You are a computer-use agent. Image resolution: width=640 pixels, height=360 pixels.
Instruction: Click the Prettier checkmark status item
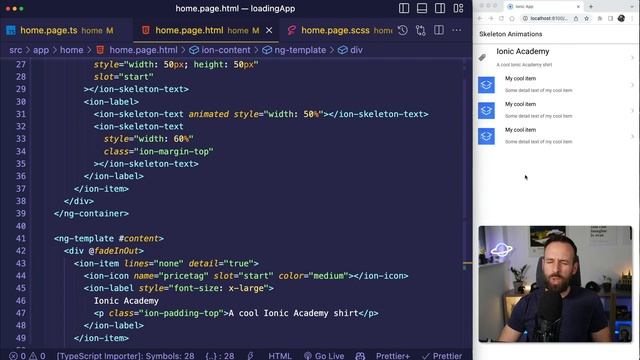click(442, 356)
